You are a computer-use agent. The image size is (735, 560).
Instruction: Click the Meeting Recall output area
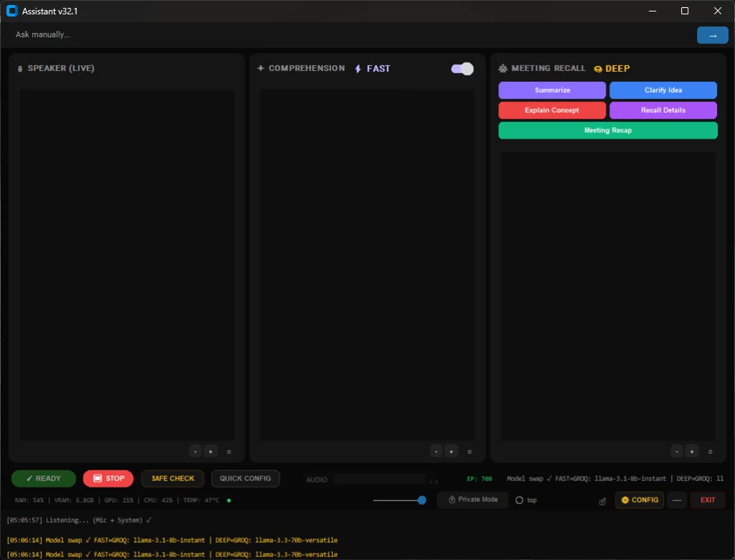(608, 297)
